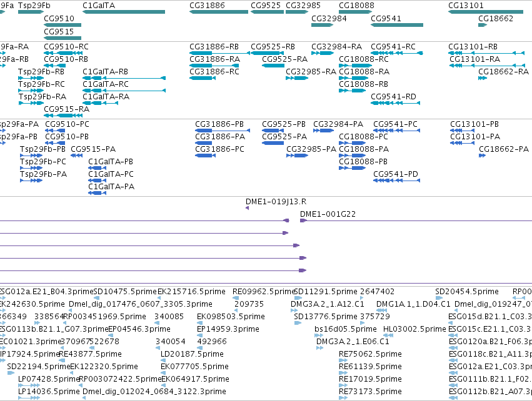The width and height of the screenshot is (532, 401).
Task: Click the CG31886 gene label
Action: click(x=207, y=6)
